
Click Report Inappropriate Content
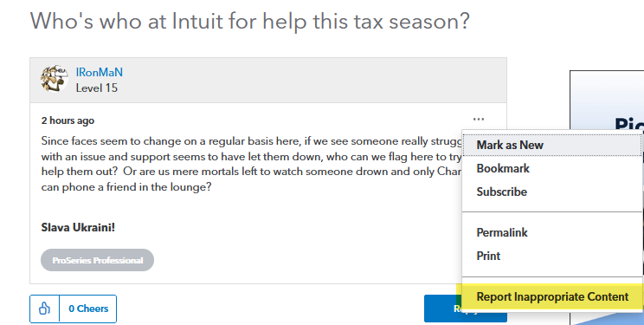pyautogui.click(x=552, y=296)
